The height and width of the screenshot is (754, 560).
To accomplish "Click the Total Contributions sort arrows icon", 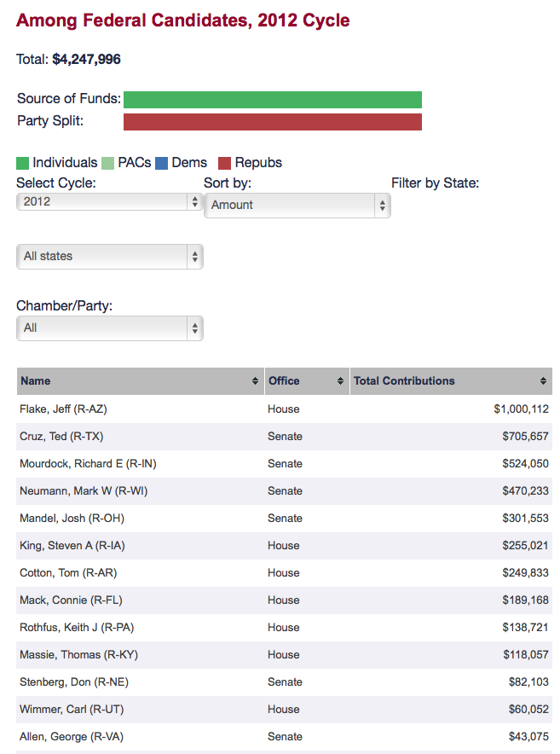I will [x=543, y=381].
